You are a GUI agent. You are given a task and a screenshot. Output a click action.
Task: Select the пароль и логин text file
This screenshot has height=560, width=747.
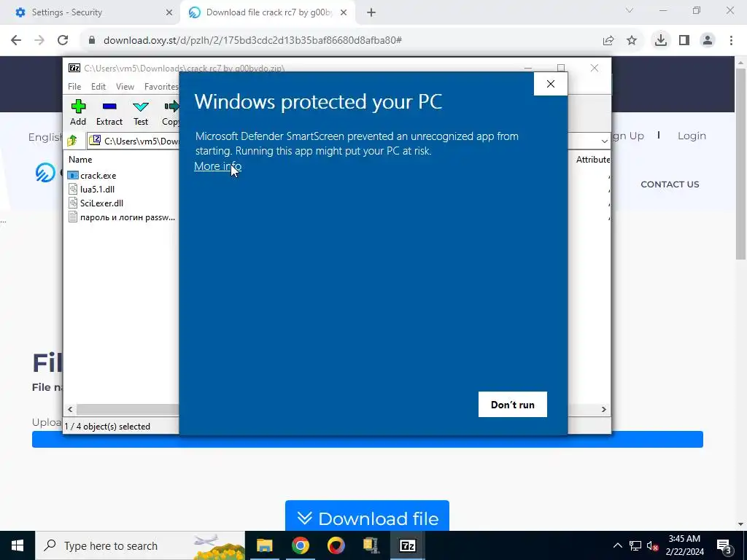click(122, 217)
